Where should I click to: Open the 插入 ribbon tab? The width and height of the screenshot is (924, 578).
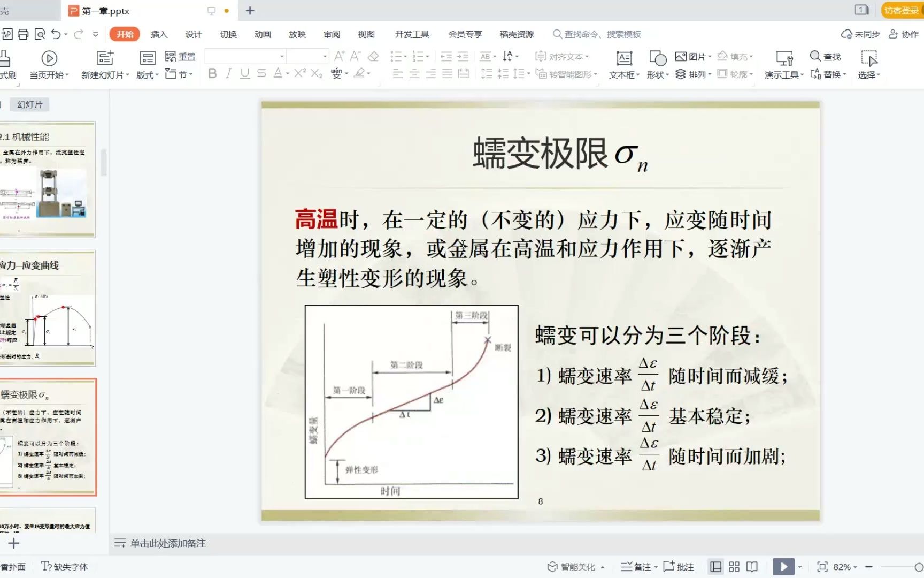[x=159, y=34]
